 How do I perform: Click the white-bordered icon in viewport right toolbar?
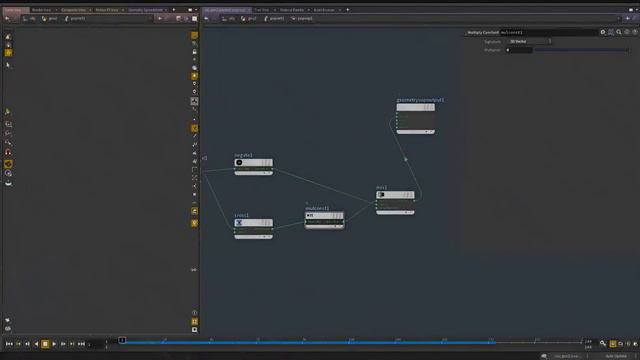pos(195,101)
